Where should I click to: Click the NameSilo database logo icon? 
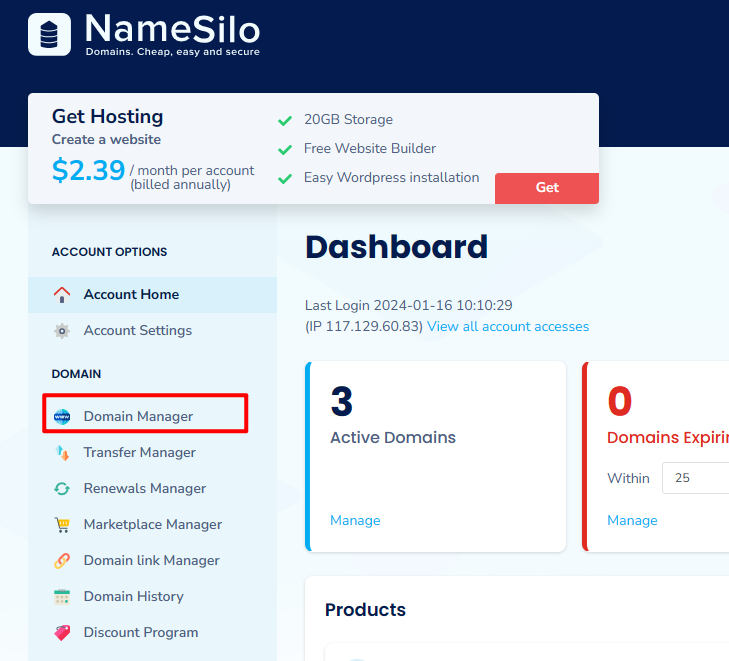pyautogui.click(x=50, y=34)
